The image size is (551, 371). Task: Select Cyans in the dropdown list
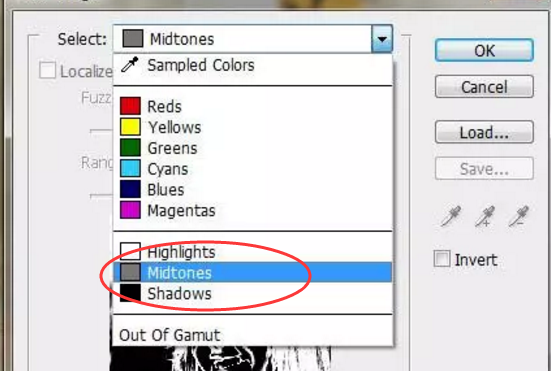coord(253,169)
